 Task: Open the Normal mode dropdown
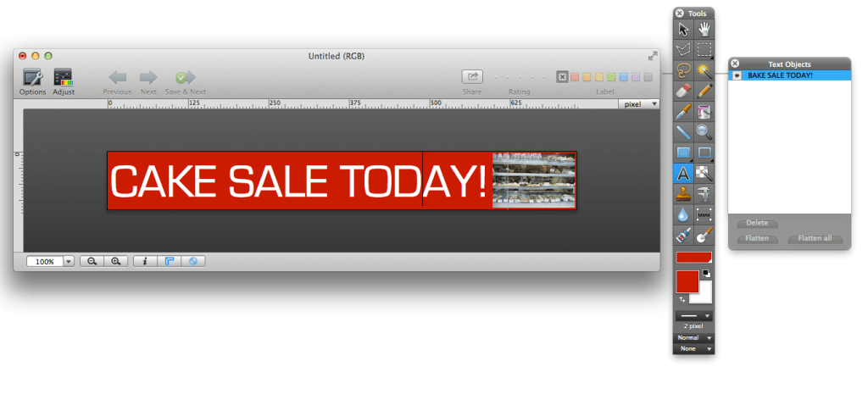(x=693, y=337)
